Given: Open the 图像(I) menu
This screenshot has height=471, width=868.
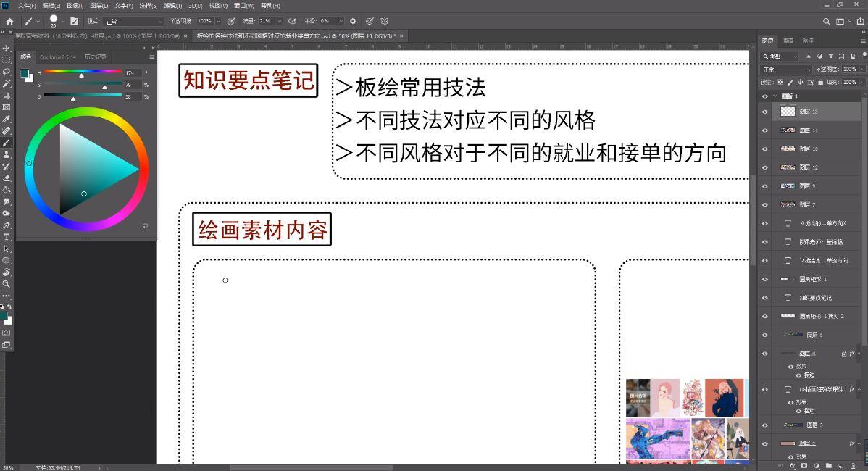Looking at the screenshot, I should tap(75, 6).
